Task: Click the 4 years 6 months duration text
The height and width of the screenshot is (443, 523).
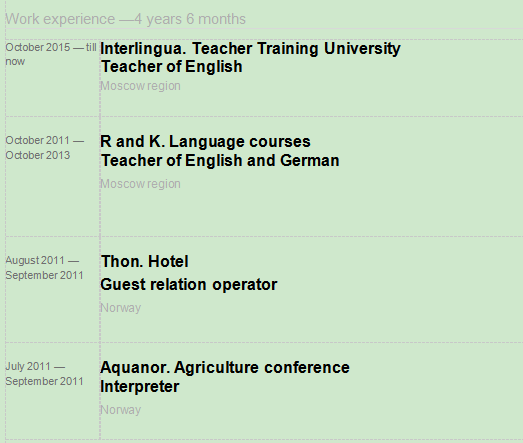Action: [x=190, y=19]
